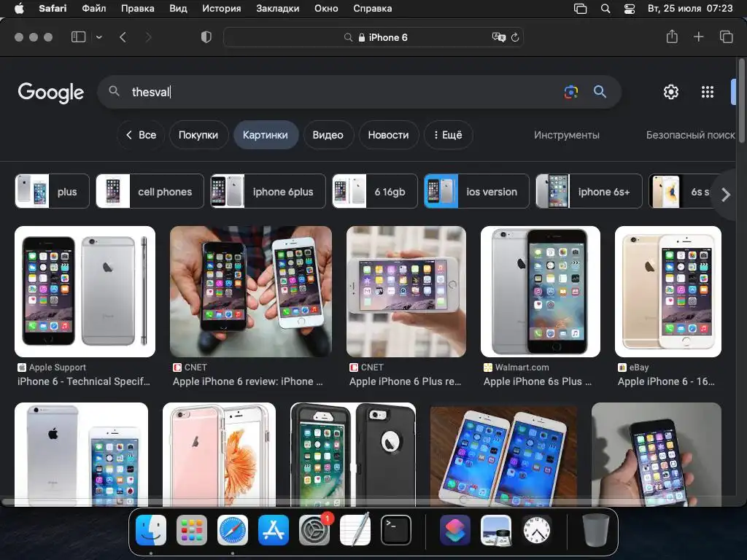Screen dimensions: 747x560
Task: Open CNET iPhone 6 Plus image
Action: click(x=406, y=292)
